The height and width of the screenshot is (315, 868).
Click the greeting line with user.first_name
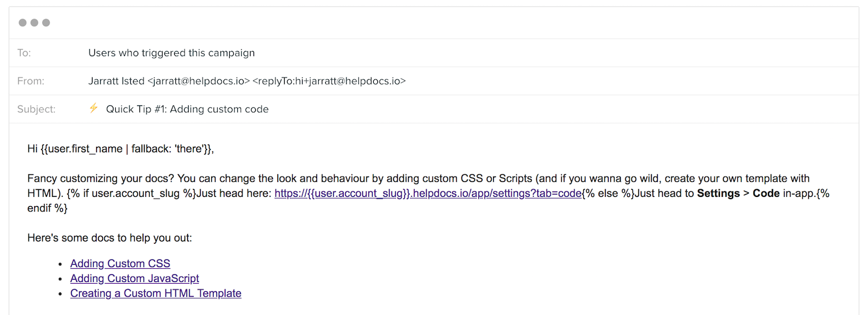click(x=120, y=149)
